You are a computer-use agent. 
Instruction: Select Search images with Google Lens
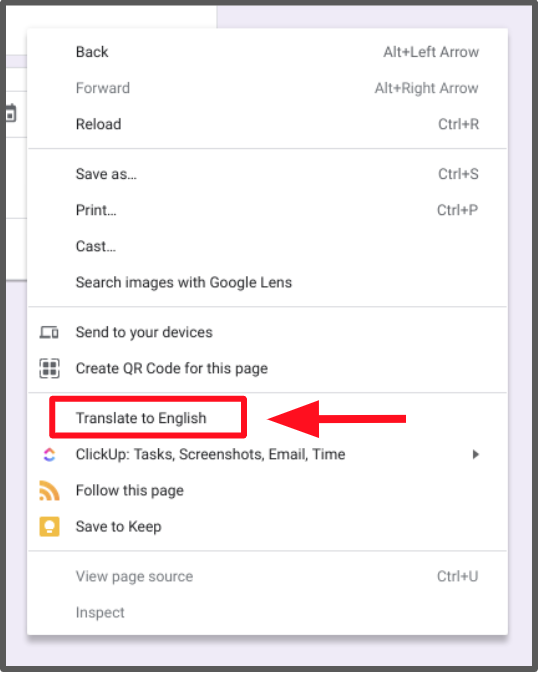267,282
